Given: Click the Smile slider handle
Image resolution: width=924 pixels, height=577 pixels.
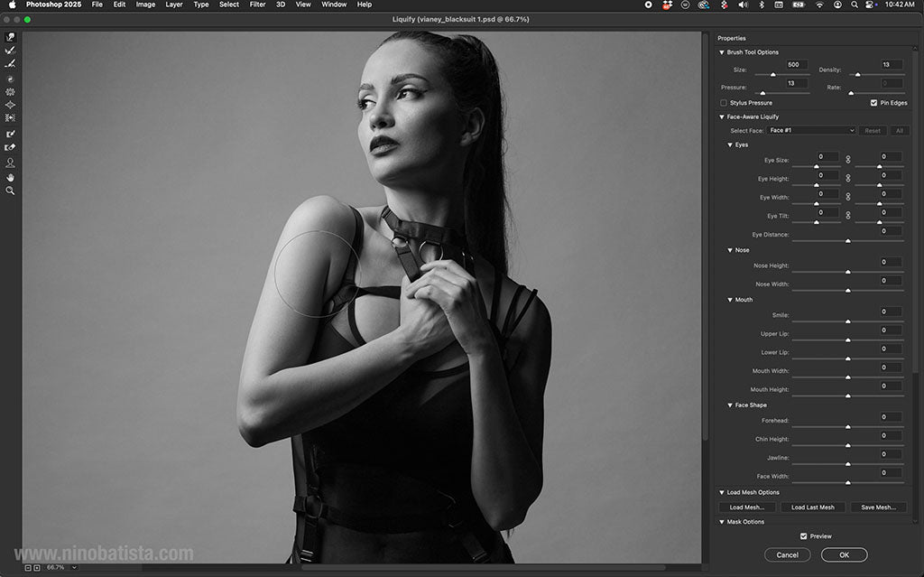Looking at the screenshot, I should 847,321.
